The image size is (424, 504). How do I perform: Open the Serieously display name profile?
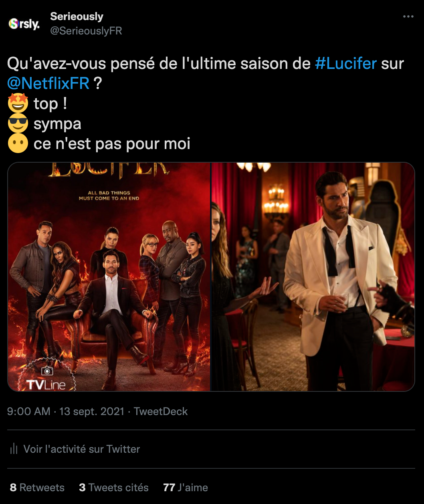[x=77, y=16]
